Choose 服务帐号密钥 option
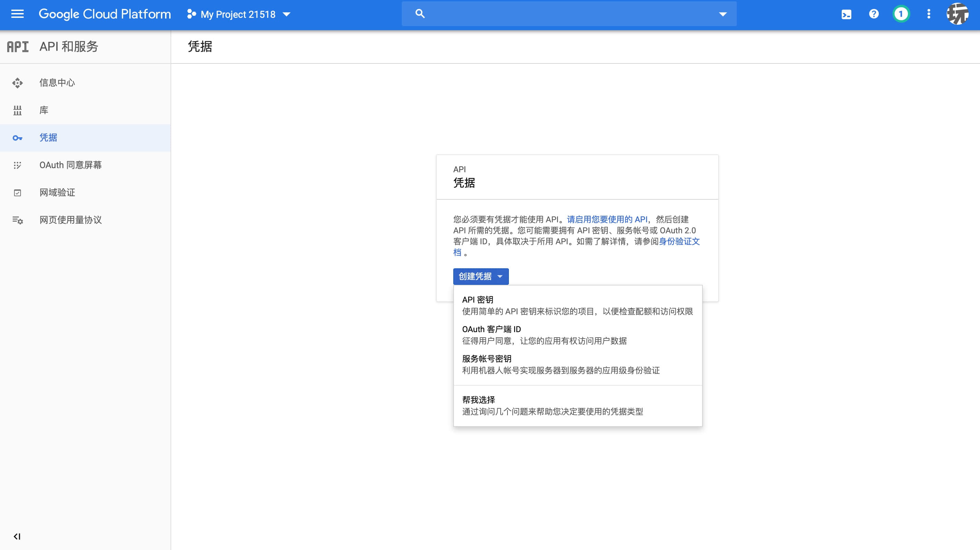The image size is (980, 550). tap(578, 364)
